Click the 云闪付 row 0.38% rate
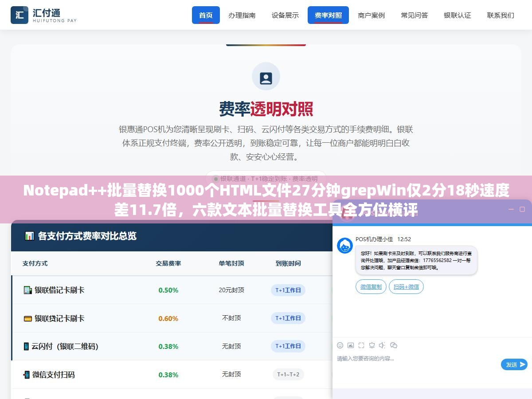This screenshot has width=532, height=399. pos(168,347)
